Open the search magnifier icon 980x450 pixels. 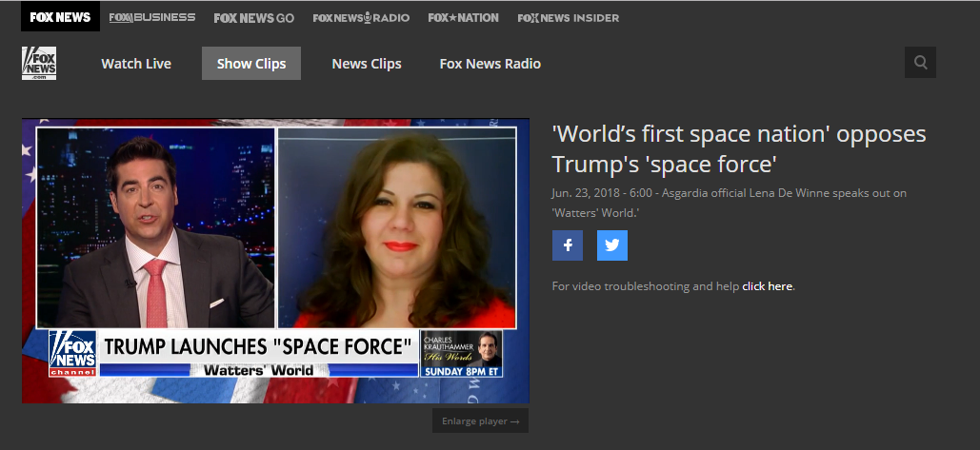pos(920,63)
